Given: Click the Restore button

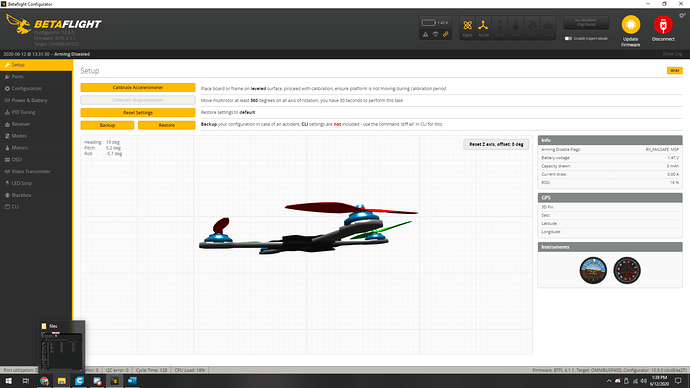Looking at the screenshot, I should pyautogui.click(x=167, y=125).
